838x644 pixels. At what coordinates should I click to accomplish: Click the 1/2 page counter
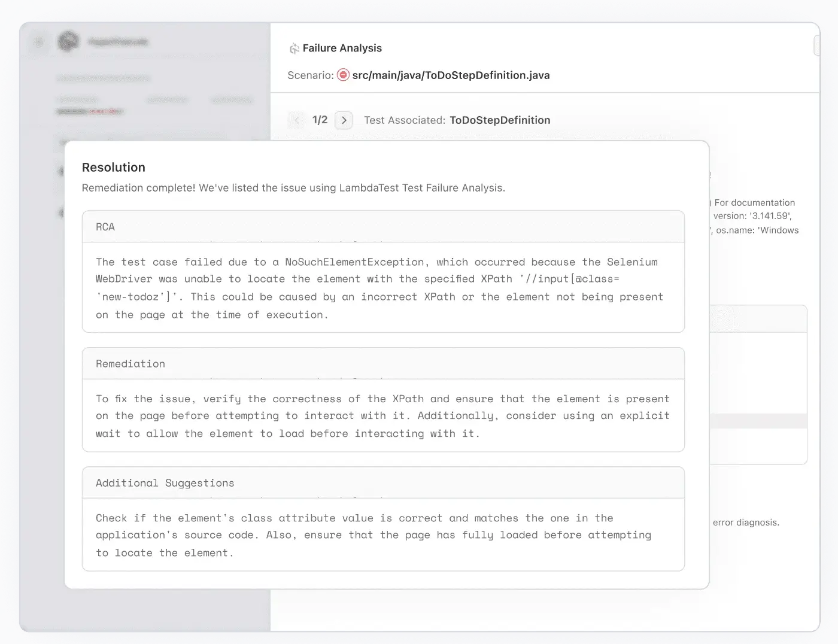320,120
